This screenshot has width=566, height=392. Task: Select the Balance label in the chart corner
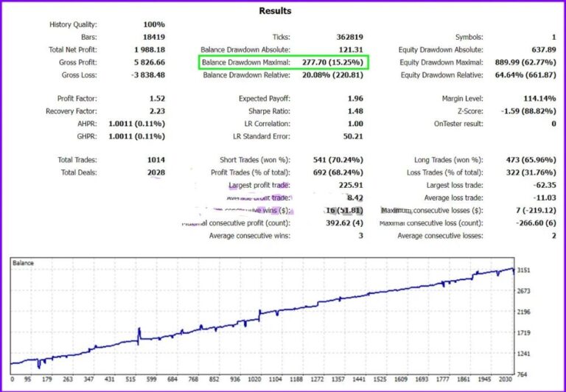click(x=24, y=263)
